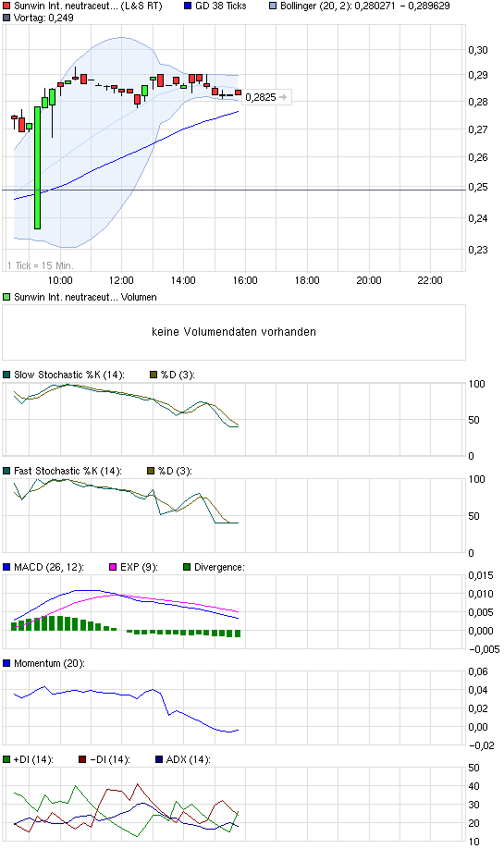Click the 'Momentum (20):' label
The image size is (504, 849).
point(49,663)
